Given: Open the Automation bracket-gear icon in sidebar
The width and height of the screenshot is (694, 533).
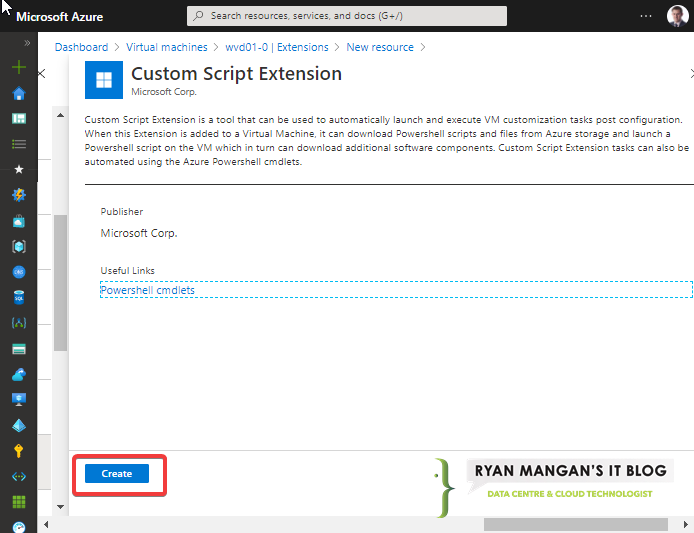Looking at the screenshot, I should [19, 323].
